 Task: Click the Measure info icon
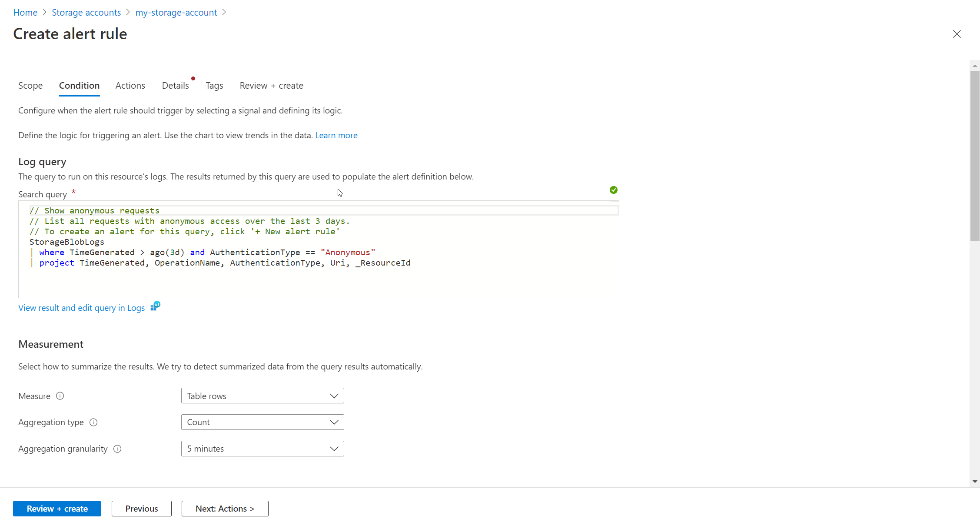[x=60, y=396]
